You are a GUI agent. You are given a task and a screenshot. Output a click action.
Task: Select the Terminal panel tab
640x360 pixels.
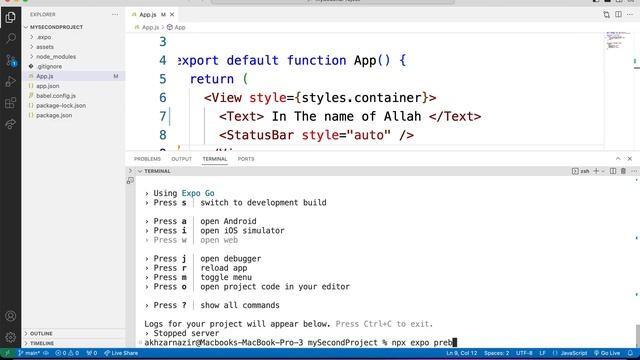215,159
